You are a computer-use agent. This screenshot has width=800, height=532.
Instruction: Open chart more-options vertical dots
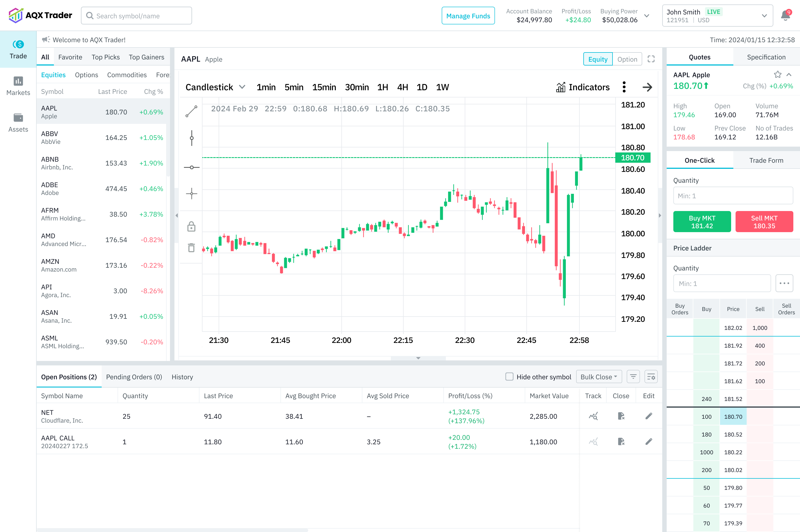tap(624, 87)
